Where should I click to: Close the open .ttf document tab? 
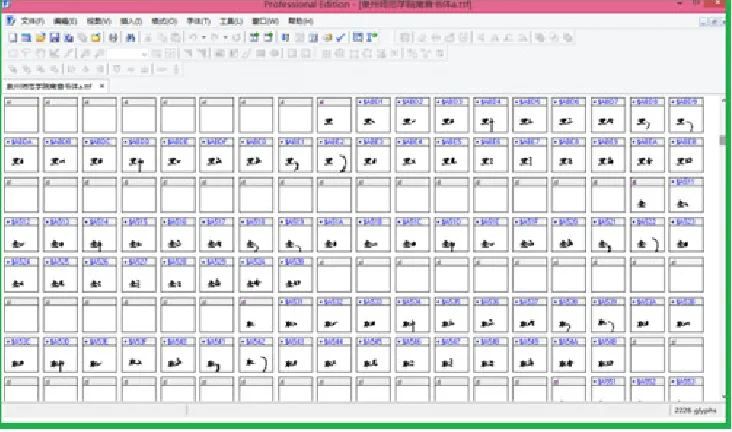click(102, 86)
